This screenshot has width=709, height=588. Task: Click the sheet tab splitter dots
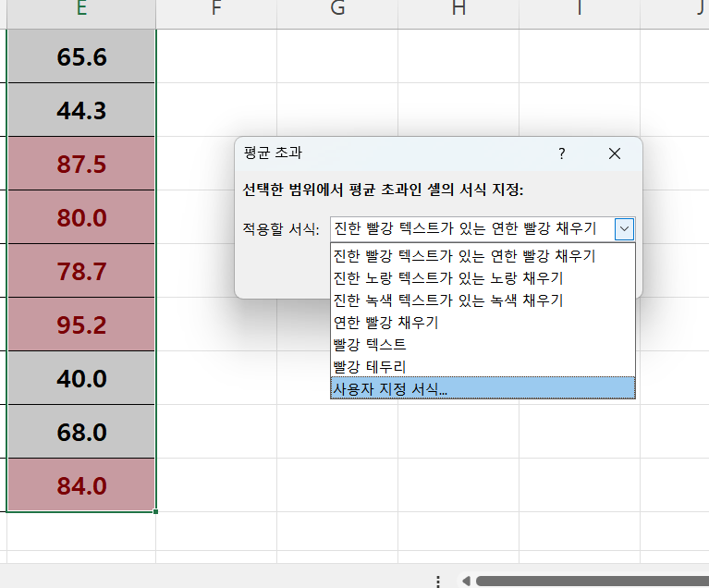tap(438, 582)
